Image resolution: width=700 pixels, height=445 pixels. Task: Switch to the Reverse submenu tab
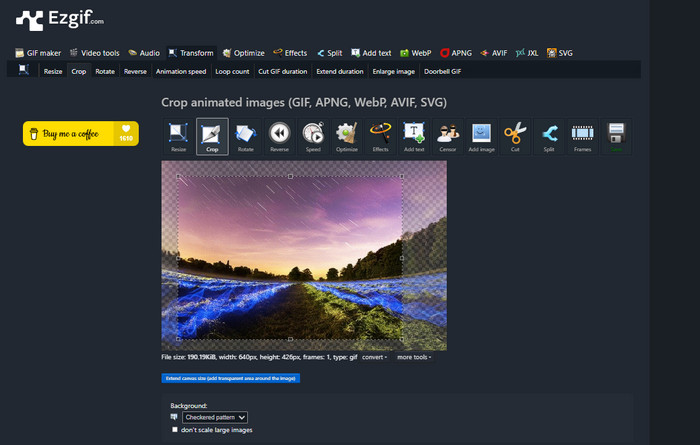tap(135, 71)
